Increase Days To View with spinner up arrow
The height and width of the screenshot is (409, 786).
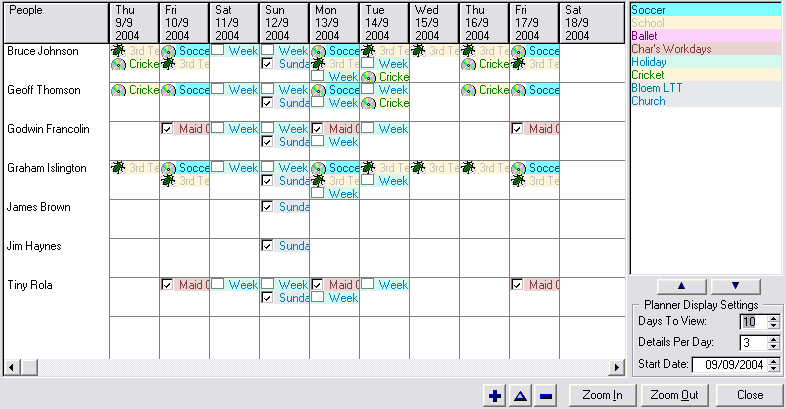[772, 317]
